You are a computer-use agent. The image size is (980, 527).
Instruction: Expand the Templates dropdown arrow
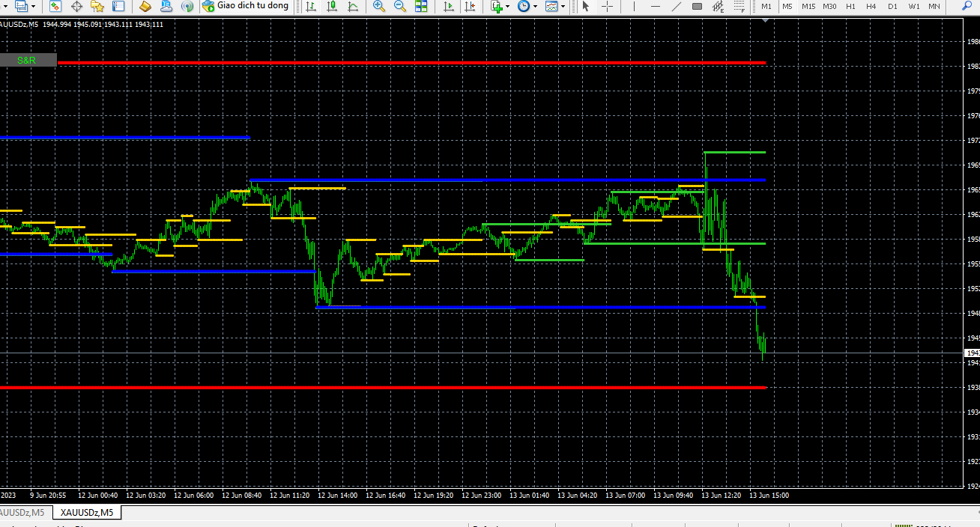(563, 6)
